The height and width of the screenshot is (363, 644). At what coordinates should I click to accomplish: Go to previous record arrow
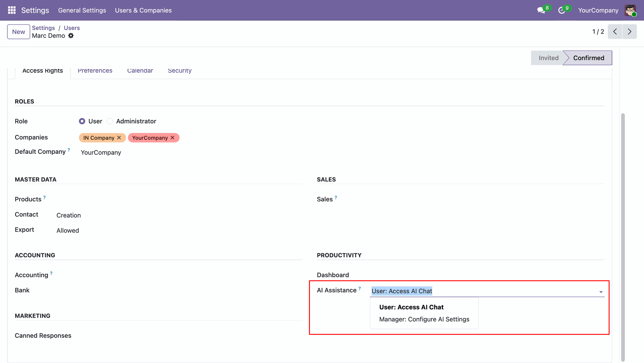[x=615, y=32]
